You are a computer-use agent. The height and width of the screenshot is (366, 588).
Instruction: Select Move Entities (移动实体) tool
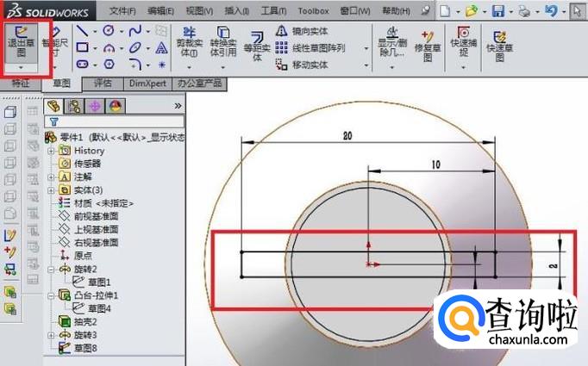[x=316, y=65]
